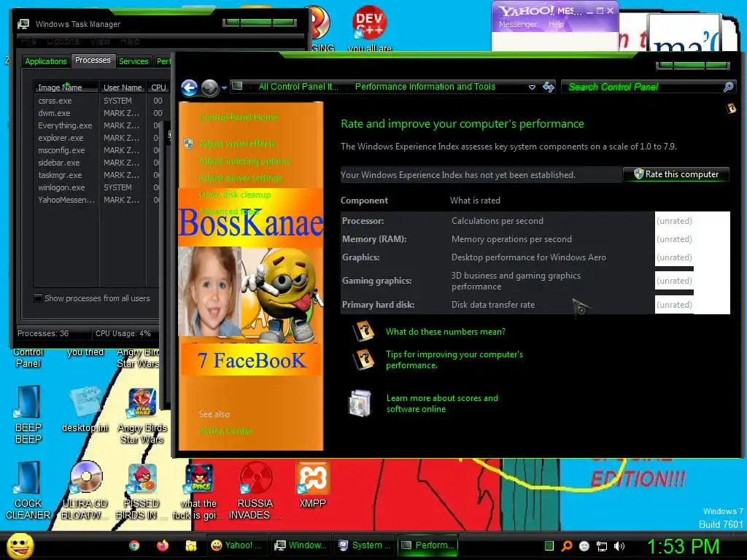Open Learn more about scores and software online
Image resolution: width=747 pixels, height=560 pixels.
pyautogui.click(x=442, y=403)
